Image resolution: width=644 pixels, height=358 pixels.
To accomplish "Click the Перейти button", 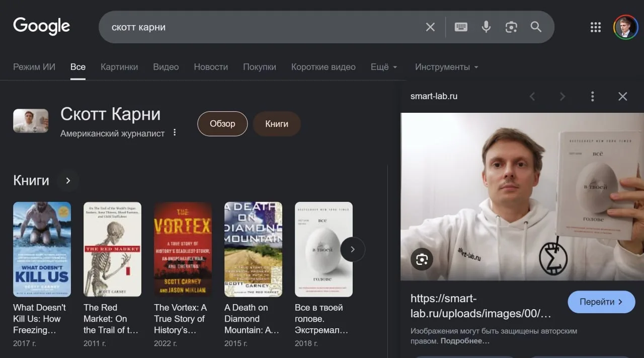I will click(x=601, y=302).
